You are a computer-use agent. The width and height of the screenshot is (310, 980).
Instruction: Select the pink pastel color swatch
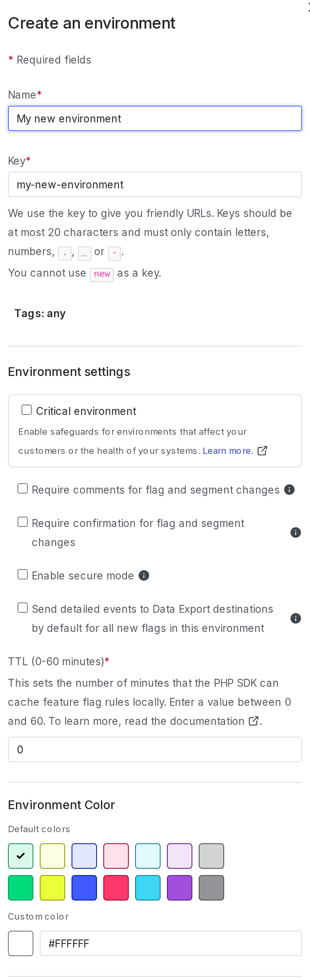coord(116,856)
